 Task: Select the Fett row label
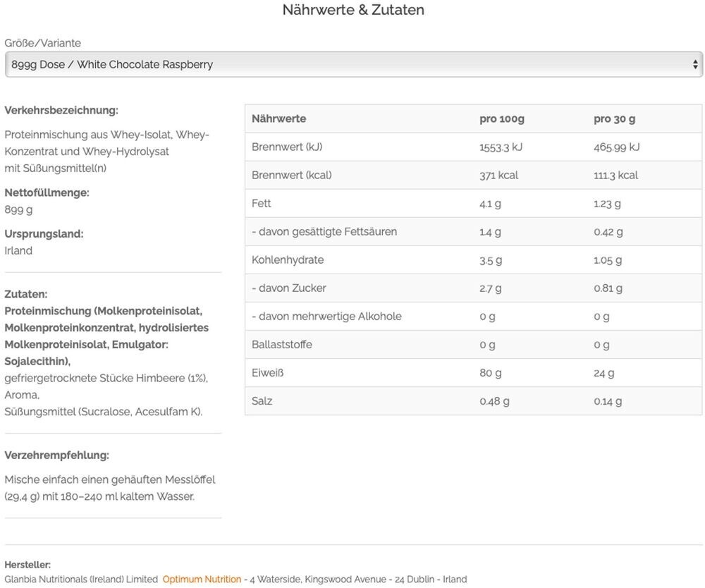262,203
